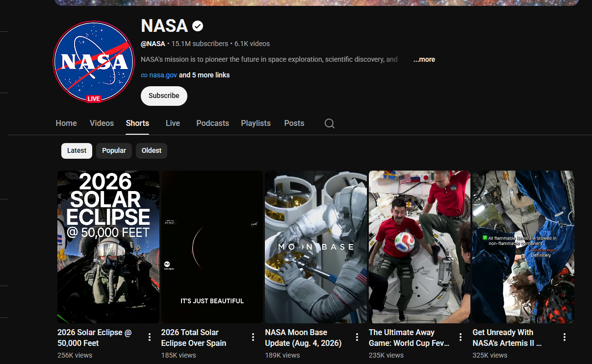The width and height of the screenshot is (592, 364).
Task: Sort shorts by Oldest
Action: 152,151
